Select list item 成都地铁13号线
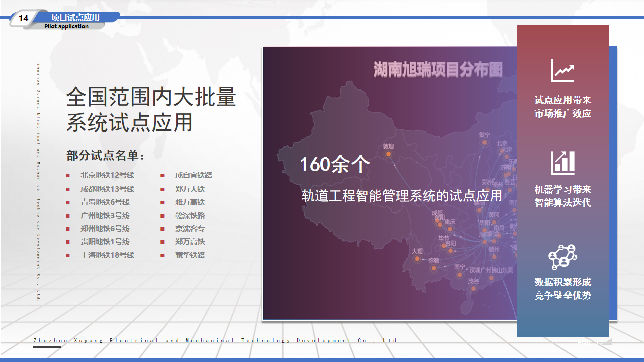This screenshot has width=644, height=362. click(107, 189)
